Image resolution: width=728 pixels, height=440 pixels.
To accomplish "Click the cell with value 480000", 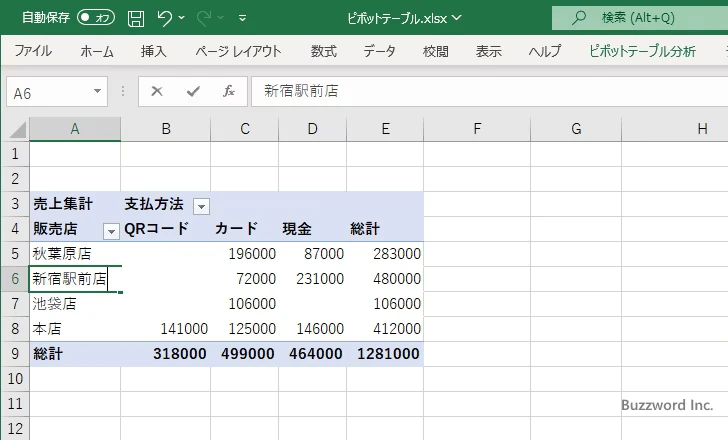I will click(385, 278).
